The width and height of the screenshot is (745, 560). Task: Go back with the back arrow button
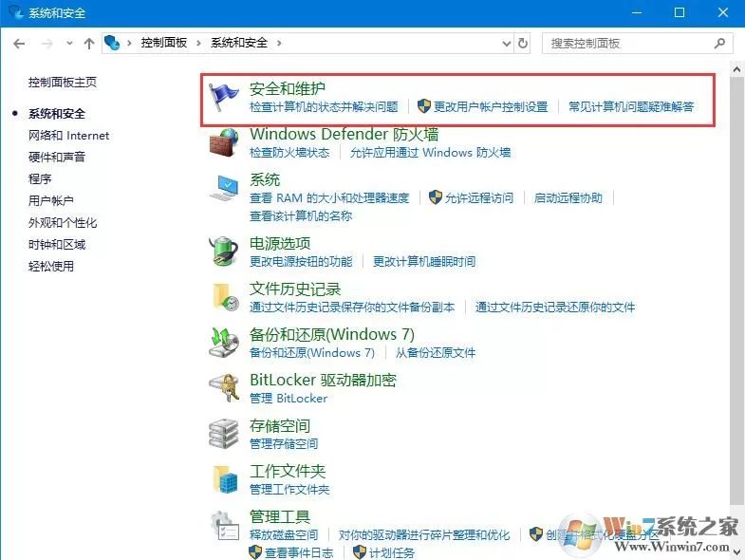[x=19, y=44]
